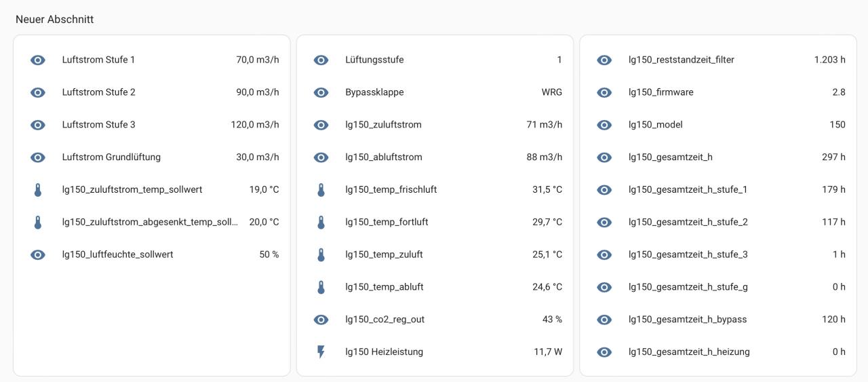868x382 pixels.
Task: Open Luftstrom Grundlüftung entity details
Action: coord(111,157)
